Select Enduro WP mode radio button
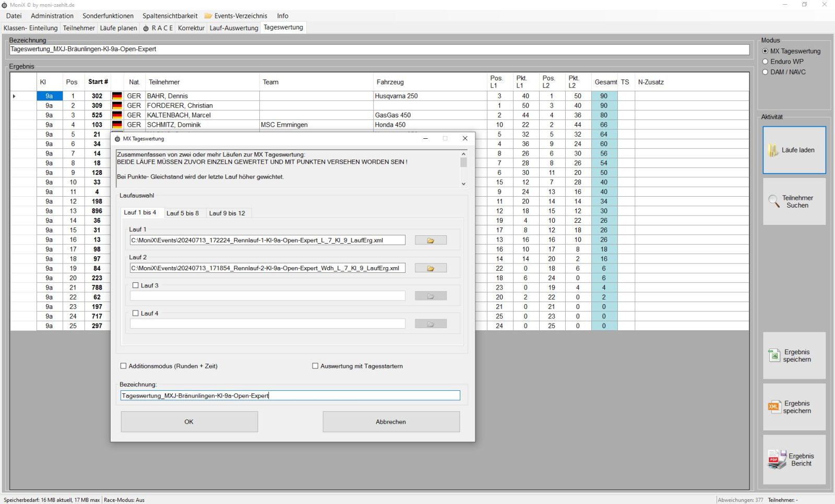Screen dimensions: 835x504 click(766, 62)
